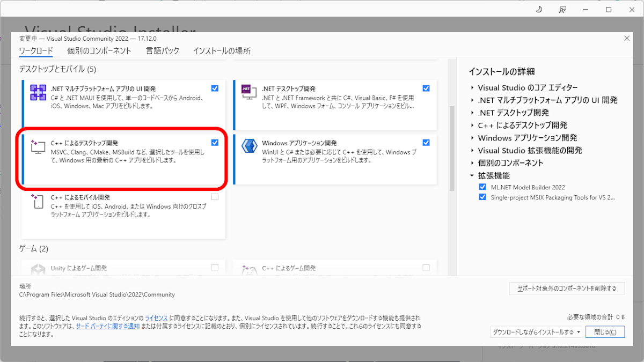
Task: Switch to the 個別のコンポーネント tab
Action: (x=99, y=51)
